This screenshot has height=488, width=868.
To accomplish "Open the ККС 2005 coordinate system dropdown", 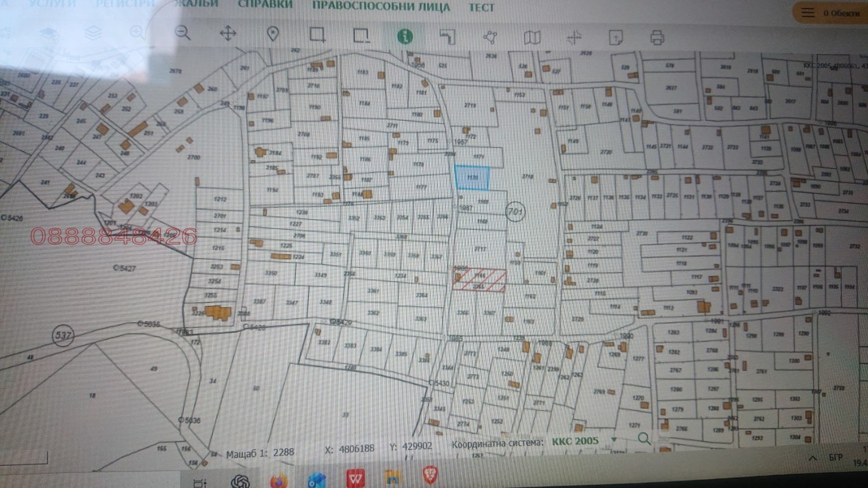I will point(614,440).
